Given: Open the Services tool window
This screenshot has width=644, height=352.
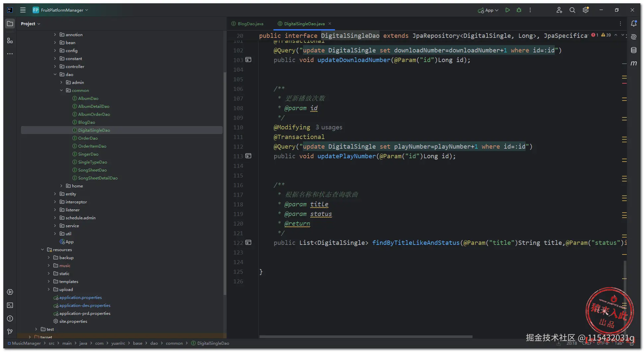Looking at the screenshot, I should (x=10, y=292).
